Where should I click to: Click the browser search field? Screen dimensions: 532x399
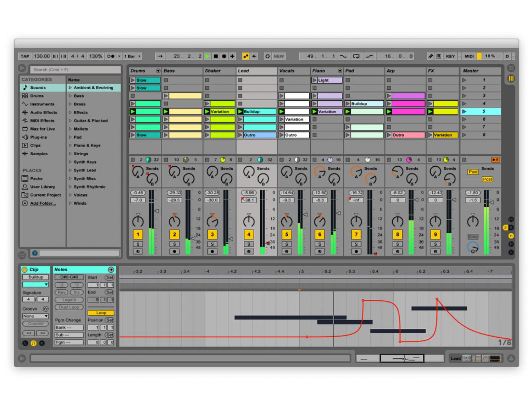pyautogui.click(x=75, y=70)
